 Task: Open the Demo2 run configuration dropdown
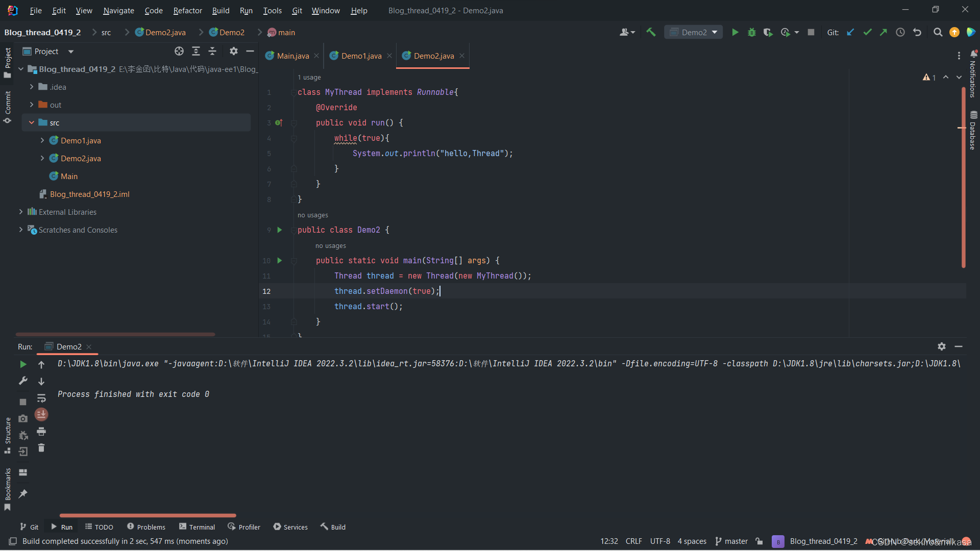tap(715, 32)
